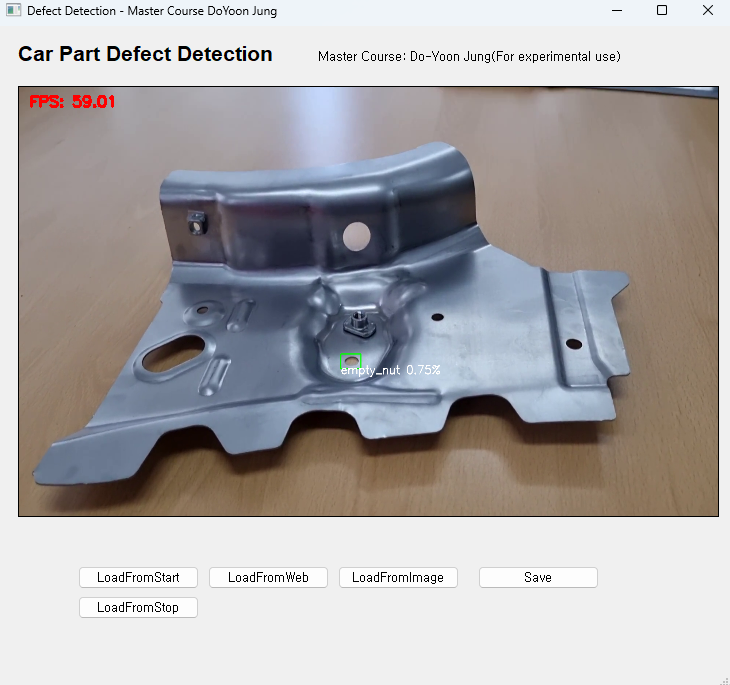Viewport: 730px width, 685px height.
Task: Click the red FPS counter overlay
Action: tap(72, 102)
